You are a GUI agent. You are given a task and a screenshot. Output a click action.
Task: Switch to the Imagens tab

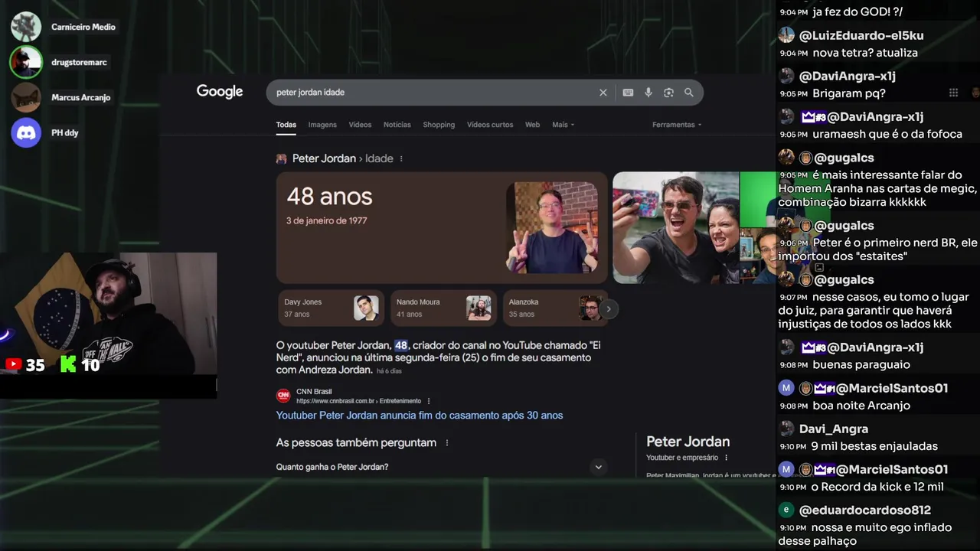point(322,125)
